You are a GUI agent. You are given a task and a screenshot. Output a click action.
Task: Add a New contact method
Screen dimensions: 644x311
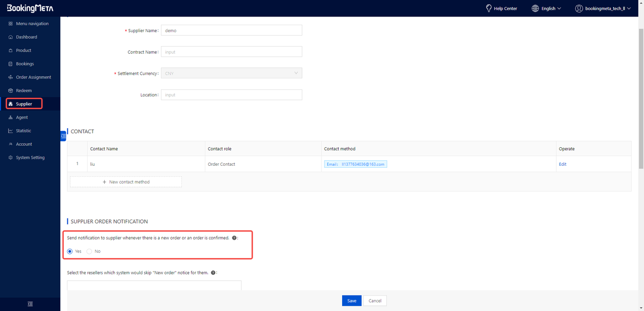[x=126, y=182]
